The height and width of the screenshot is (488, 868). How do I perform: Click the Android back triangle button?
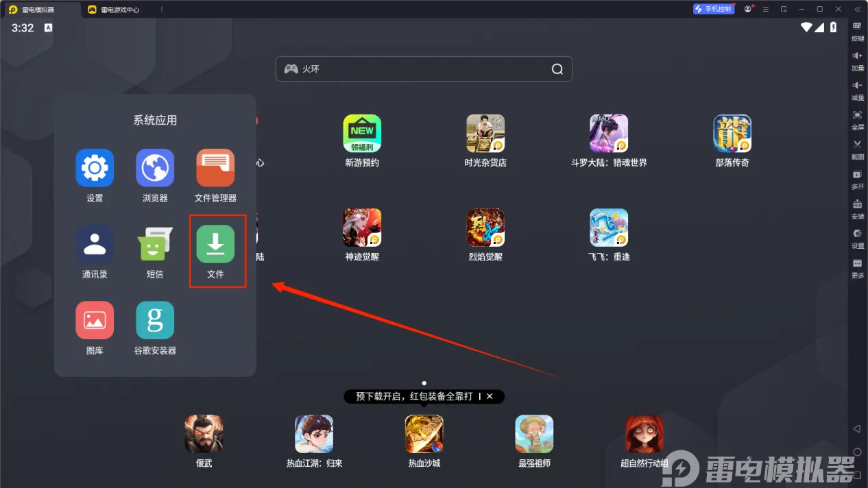(857, 428)
